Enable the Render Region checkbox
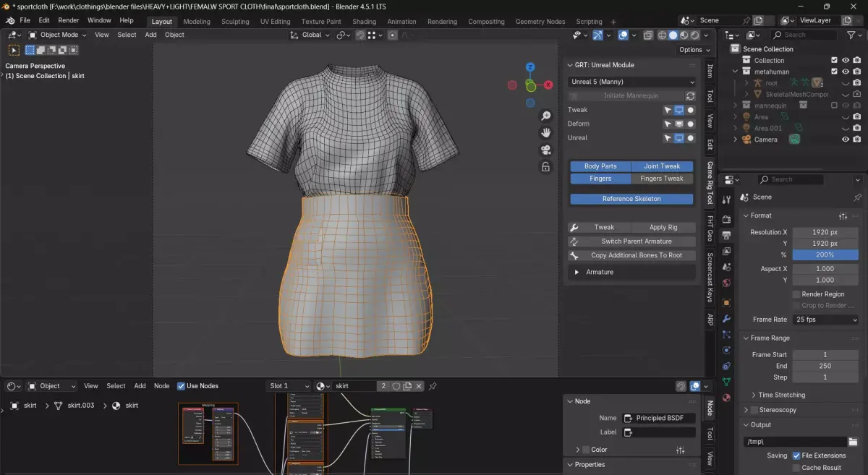 [x=796, y=294]
